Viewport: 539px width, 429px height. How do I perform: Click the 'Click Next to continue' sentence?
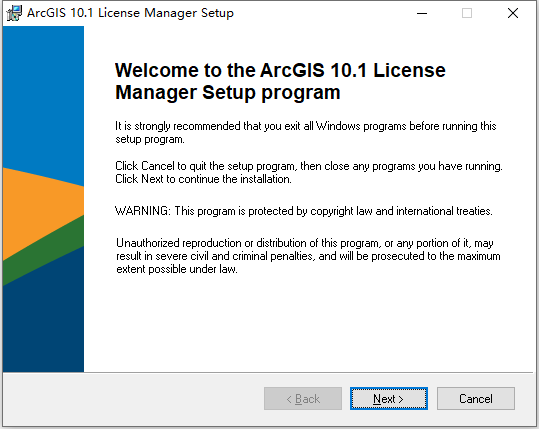(x=203, y=179)
